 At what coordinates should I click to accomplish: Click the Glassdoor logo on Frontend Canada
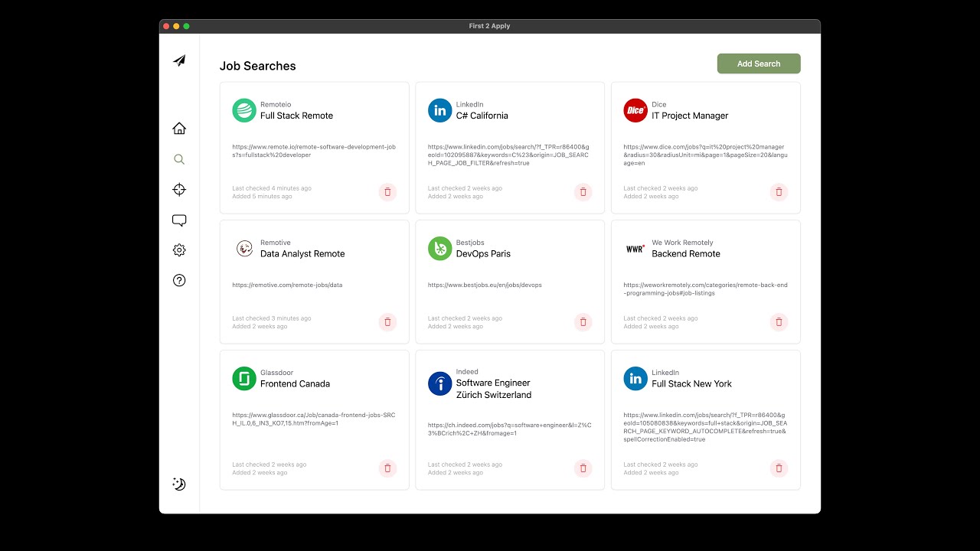244,379
